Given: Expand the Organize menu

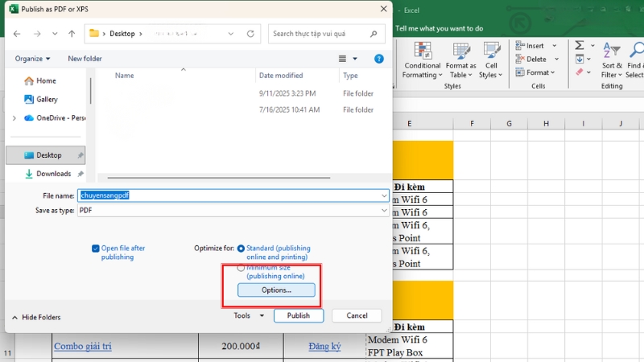Looking at the screenshot, I should tap(32, 59).
